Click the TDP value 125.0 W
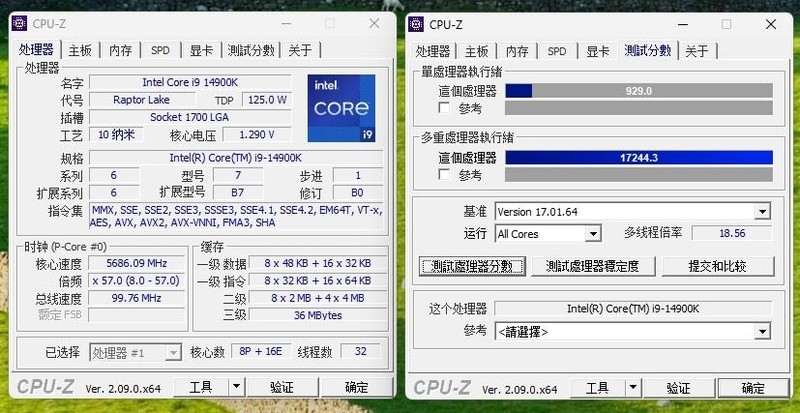The height and width of the screenshot is (413, 800). (x=267, y=100)
